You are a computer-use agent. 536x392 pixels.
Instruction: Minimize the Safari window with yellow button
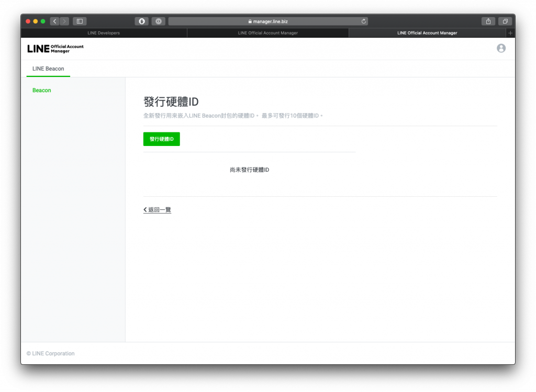[x=35, y=21]
